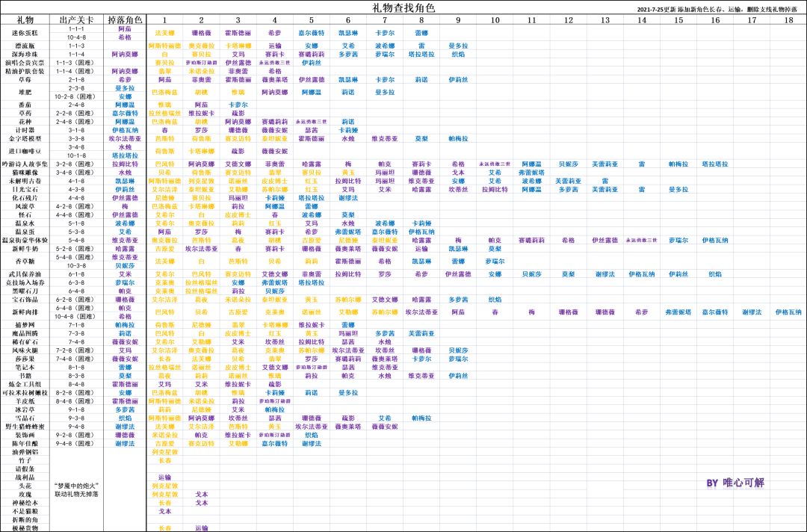807x532 pixels.
Task: Select the 猫咪雕像 gift cell
Action: click(25, 173)
